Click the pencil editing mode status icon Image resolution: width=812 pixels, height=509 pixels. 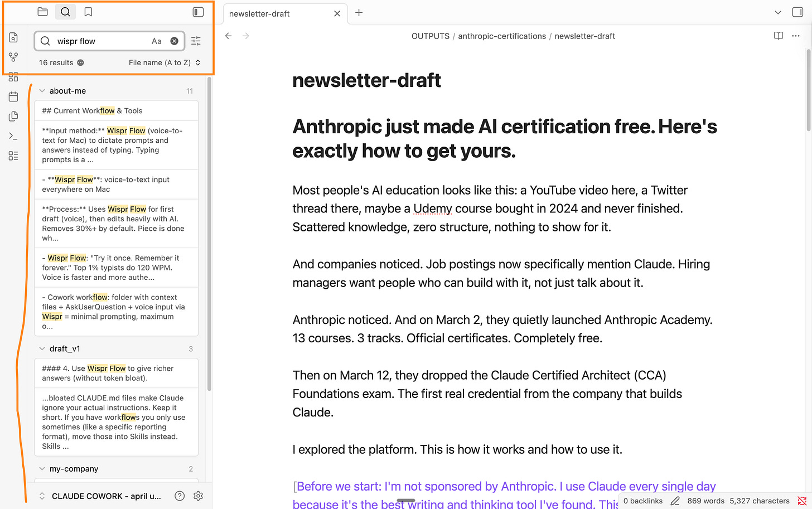675,501
